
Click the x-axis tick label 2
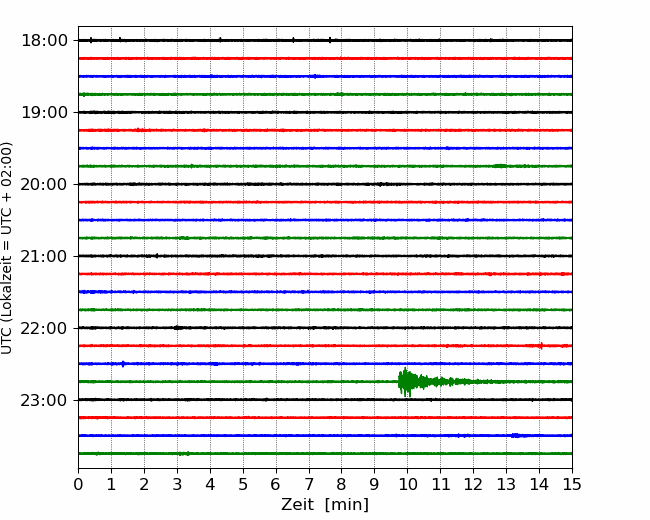coord(144,484)
